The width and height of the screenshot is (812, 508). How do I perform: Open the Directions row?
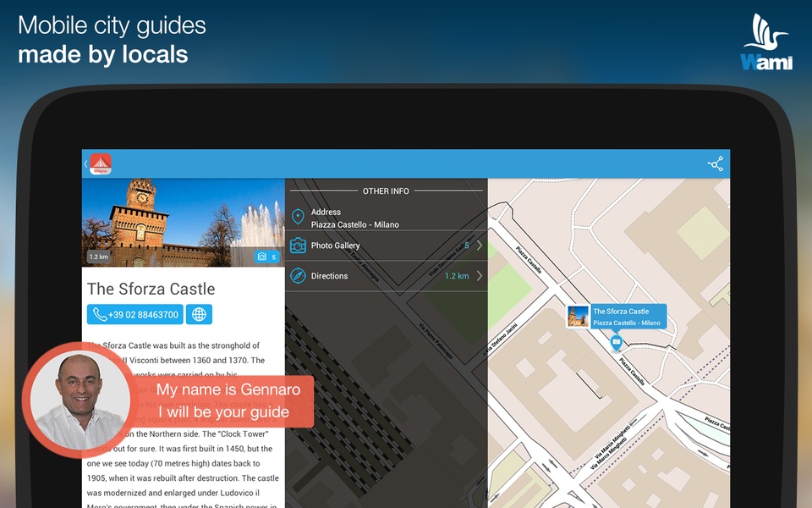(x=387, y=276)
